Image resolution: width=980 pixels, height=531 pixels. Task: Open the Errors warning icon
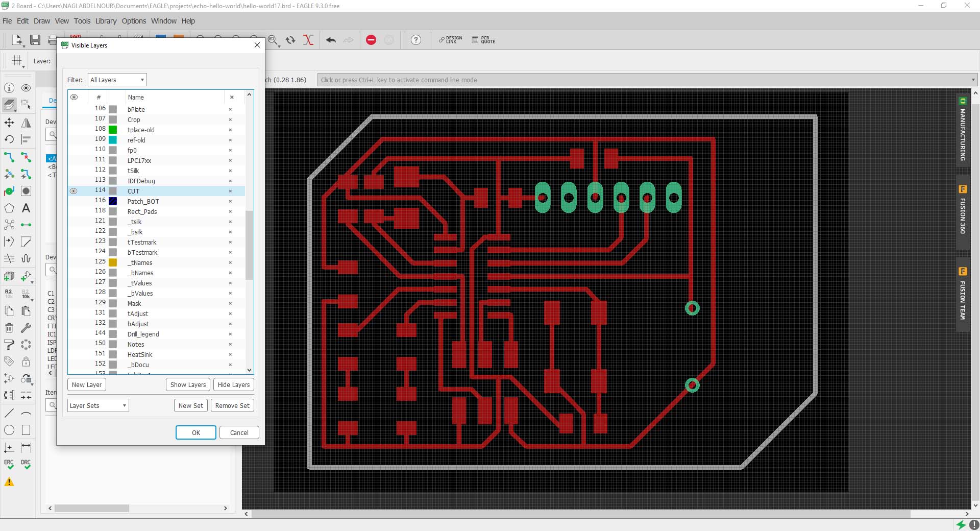click(x=9, y=481)
